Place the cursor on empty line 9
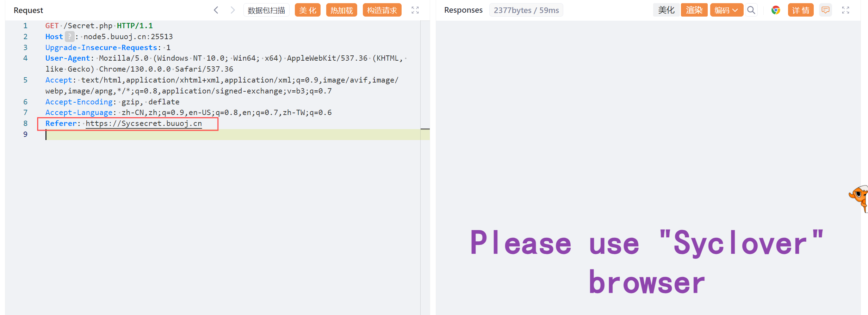 pyautogui.click(x=211, y=134)
